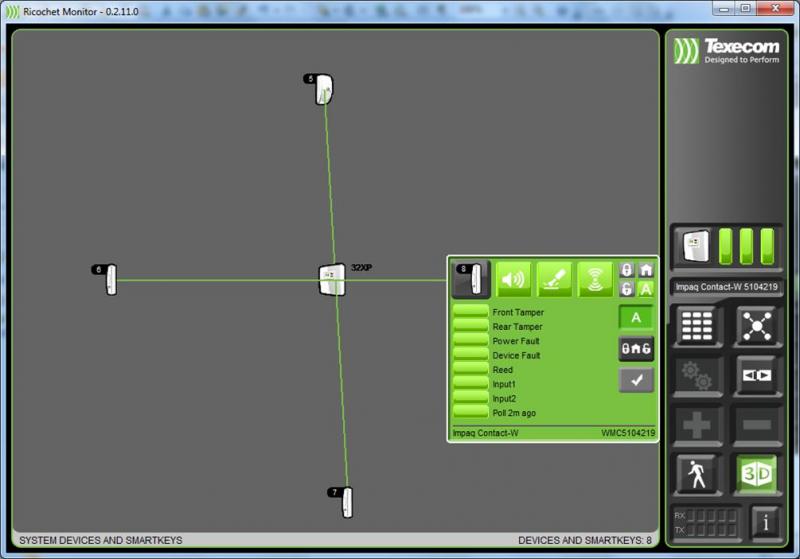Click the Texecom logo banner

pos(726,51)
